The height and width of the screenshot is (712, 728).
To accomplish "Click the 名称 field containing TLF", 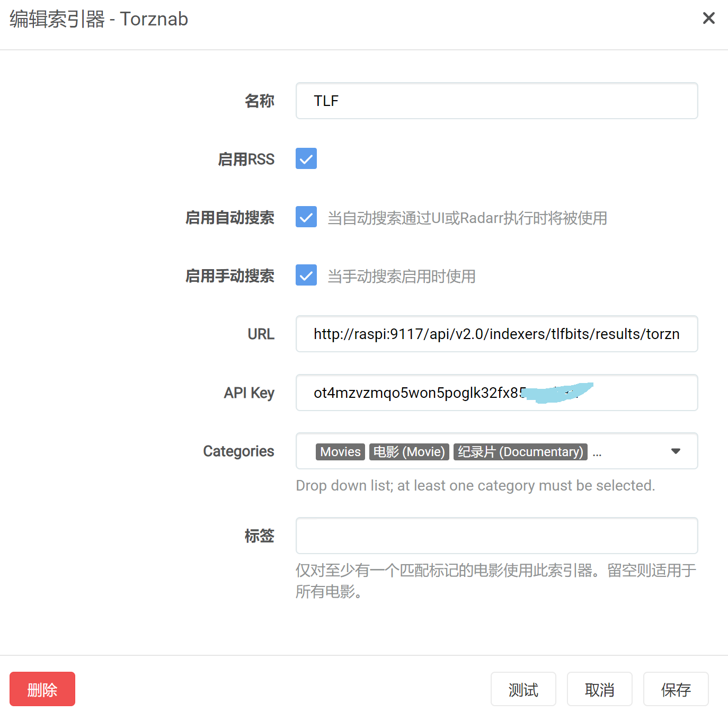I will 496,101.
